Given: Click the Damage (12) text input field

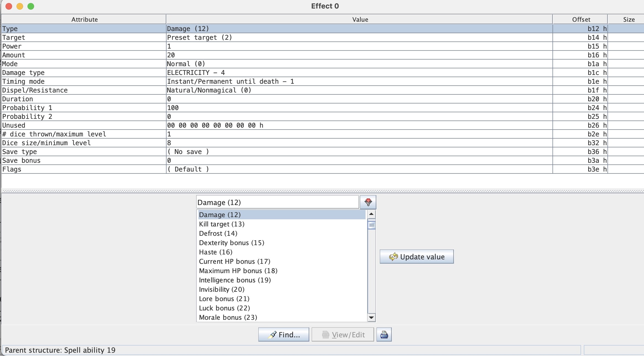Looking at the screenshot, I should pos(278,202).
